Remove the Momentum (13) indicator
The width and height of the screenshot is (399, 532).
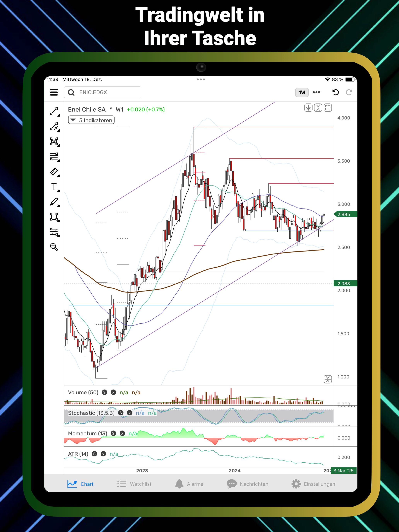coord(122,433)
